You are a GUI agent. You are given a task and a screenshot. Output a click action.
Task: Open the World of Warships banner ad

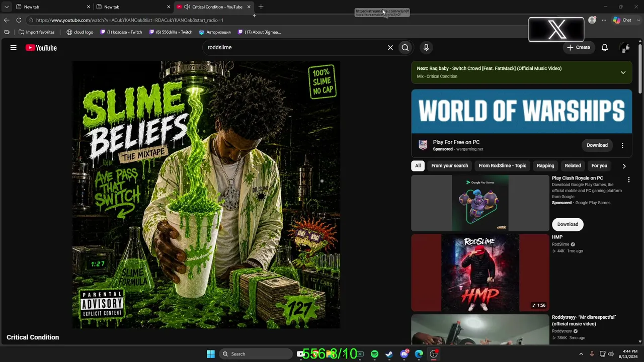coord(522,111)
